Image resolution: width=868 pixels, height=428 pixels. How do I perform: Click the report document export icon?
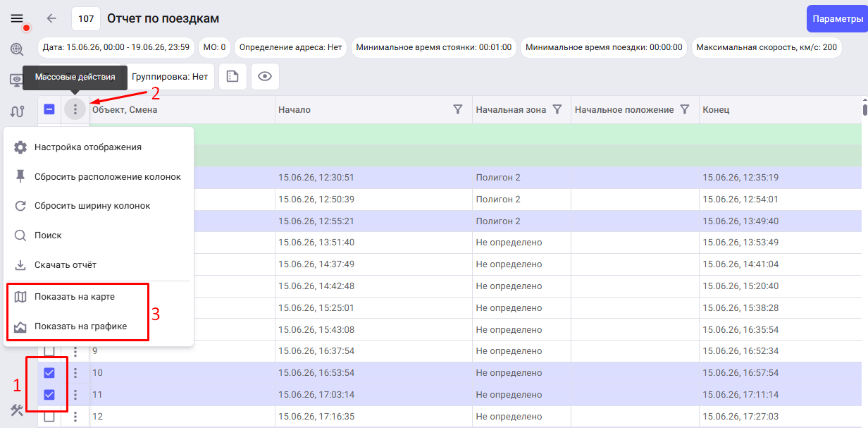(232, 77)
